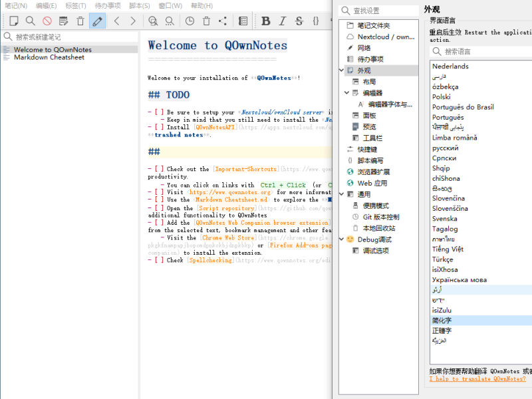Viewport: 532px width, 399px height.
Task: Focus the 搜索语言 language search field
Action: (481, 52)
